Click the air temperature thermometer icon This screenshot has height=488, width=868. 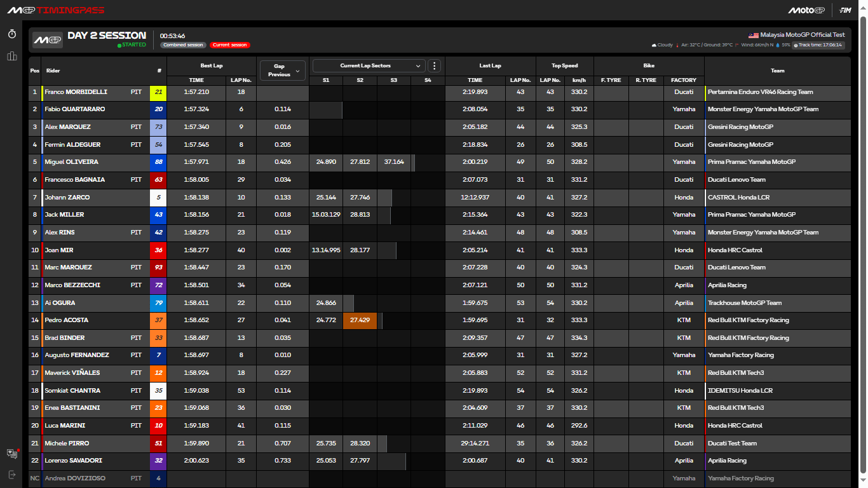[677, 45]
